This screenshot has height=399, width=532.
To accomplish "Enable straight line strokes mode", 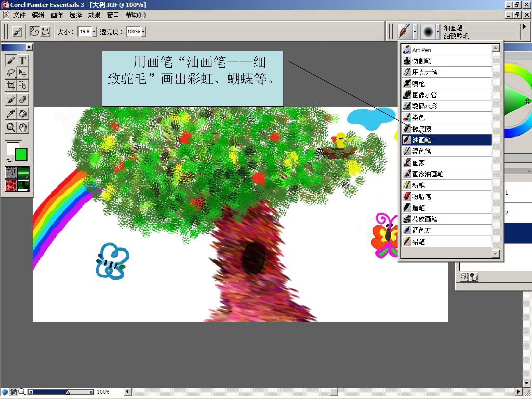I will pyautogui.click(x=45, y=32).
